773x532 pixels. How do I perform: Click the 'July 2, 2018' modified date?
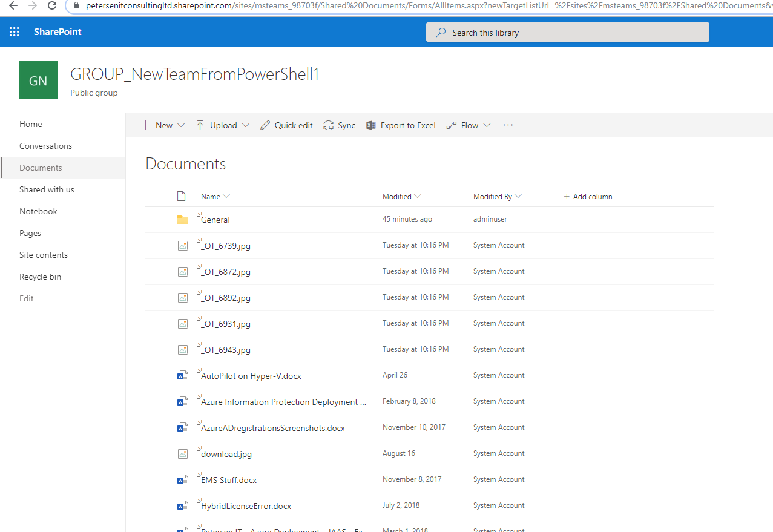click(x=401, y=505)
